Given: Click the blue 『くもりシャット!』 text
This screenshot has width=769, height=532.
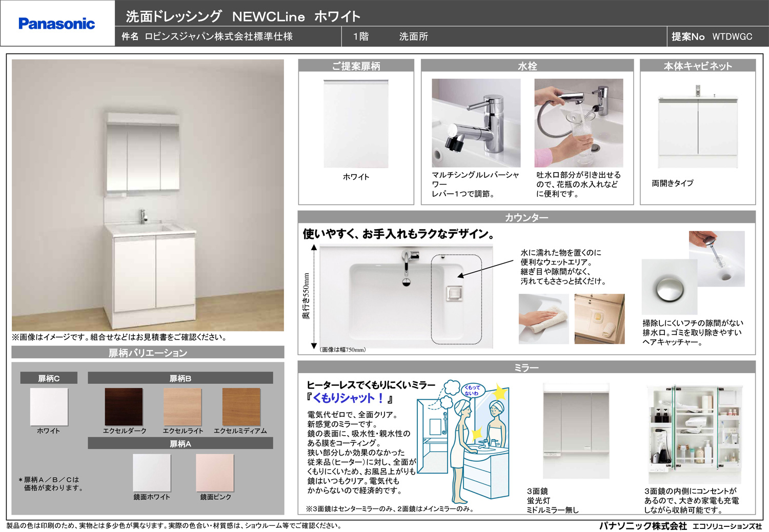Looking at the screenshot, I should coord(350,398).
